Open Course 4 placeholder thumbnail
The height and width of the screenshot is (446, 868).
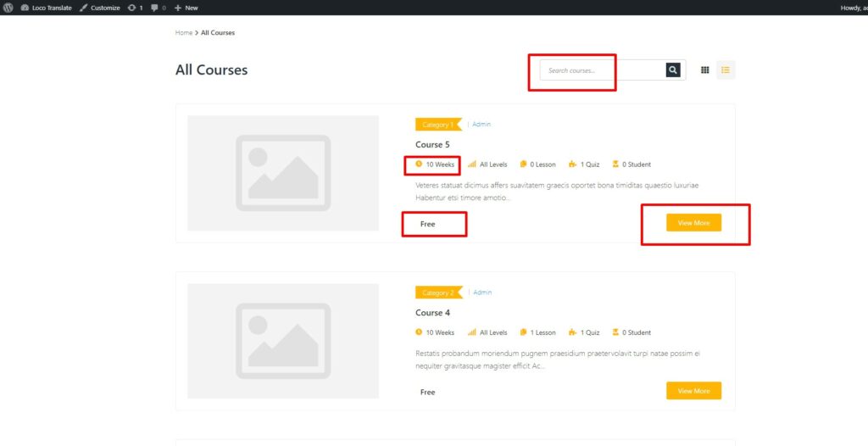[x=283, y=341]
